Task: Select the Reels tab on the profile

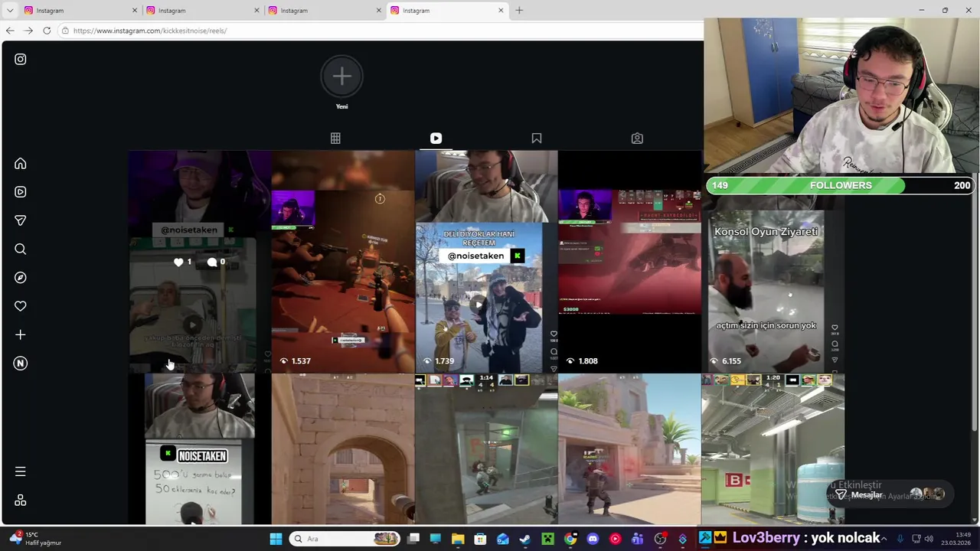Action: tap(436, 139)
